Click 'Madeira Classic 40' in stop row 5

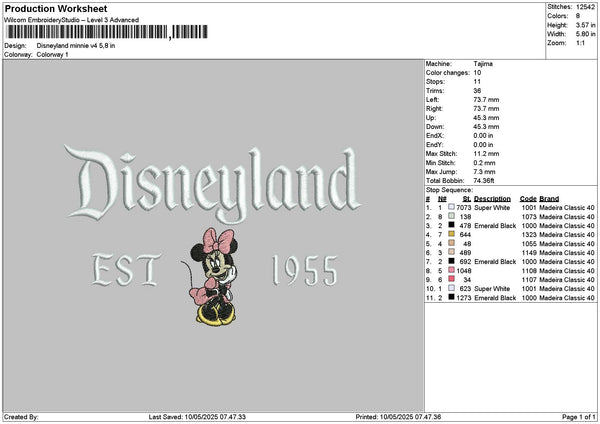567,243
